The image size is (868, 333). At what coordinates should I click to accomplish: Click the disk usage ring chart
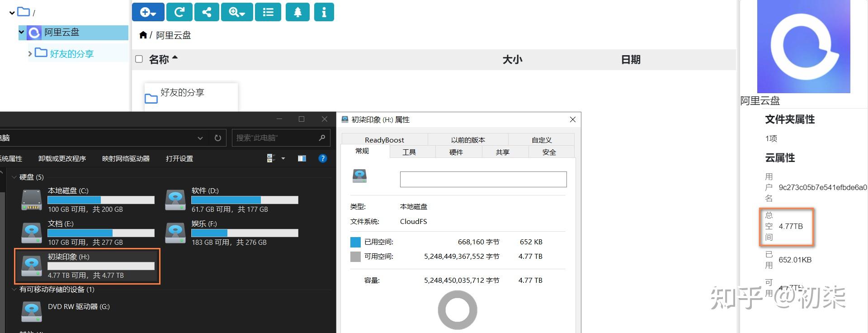(x=458, y=310)
